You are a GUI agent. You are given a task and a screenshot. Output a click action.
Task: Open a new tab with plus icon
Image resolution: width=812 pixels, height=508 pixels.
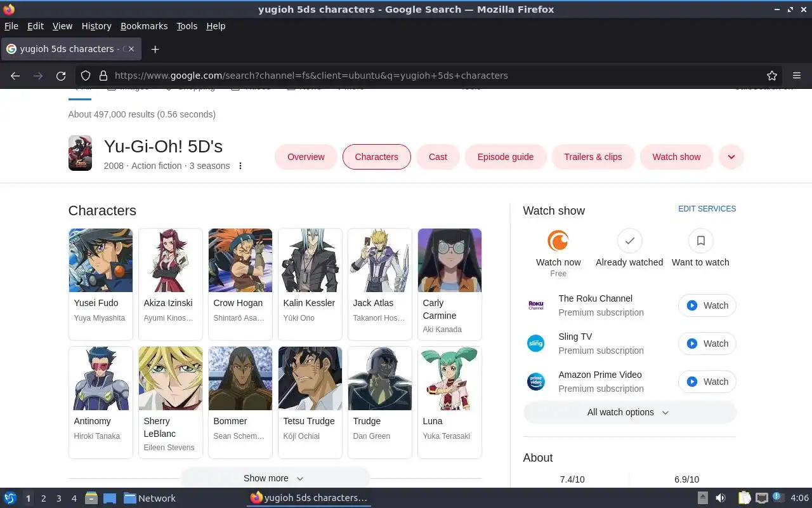coord(155,49)
